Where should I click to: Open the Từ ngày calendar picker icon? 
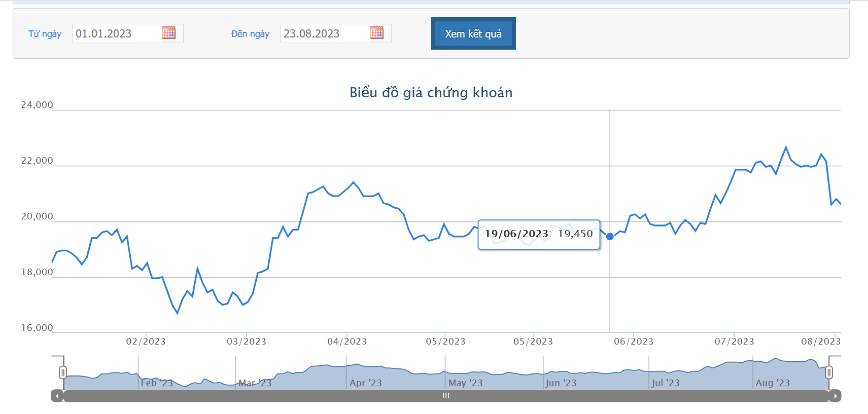168,33
